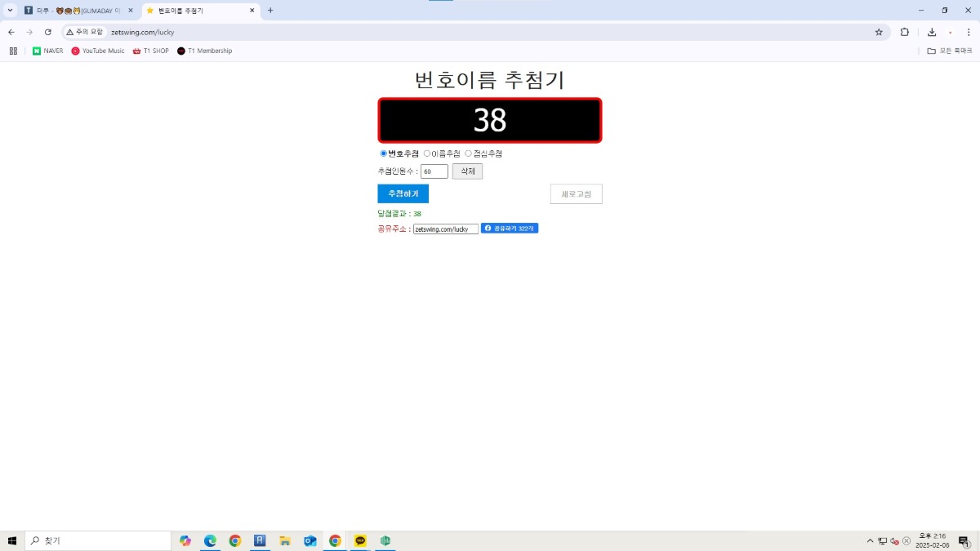Open the tab search dropdown arrow
The image size is (980, 551).
click(x=11, y=11)
